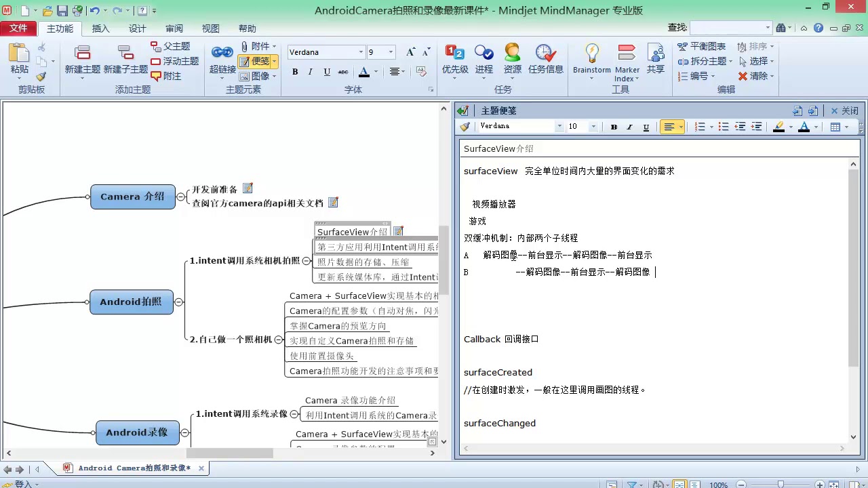Switch to the 视图 ribbon tab
This screenshot has height=488, width=868.
[211, 28]
